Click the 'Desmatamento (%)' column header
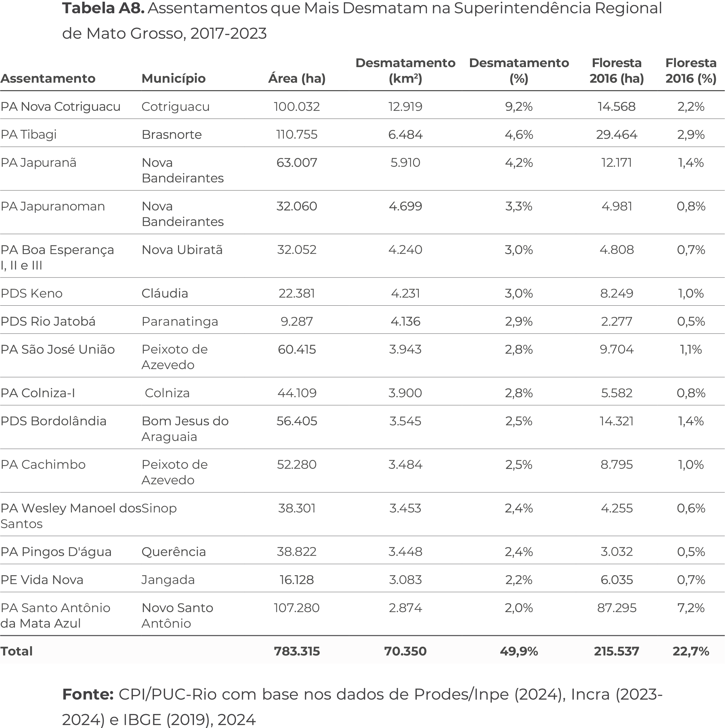Screen dimensions: 725x728 coord(519,70)
